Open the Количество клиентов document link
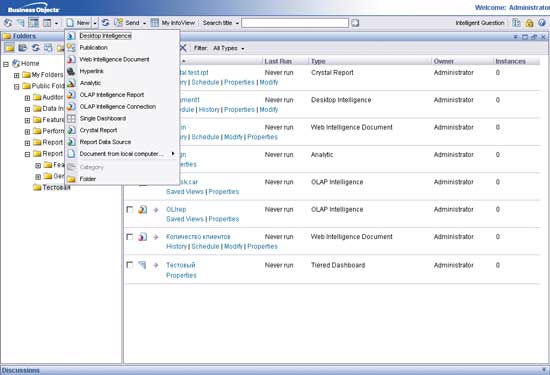 point(198,237)
